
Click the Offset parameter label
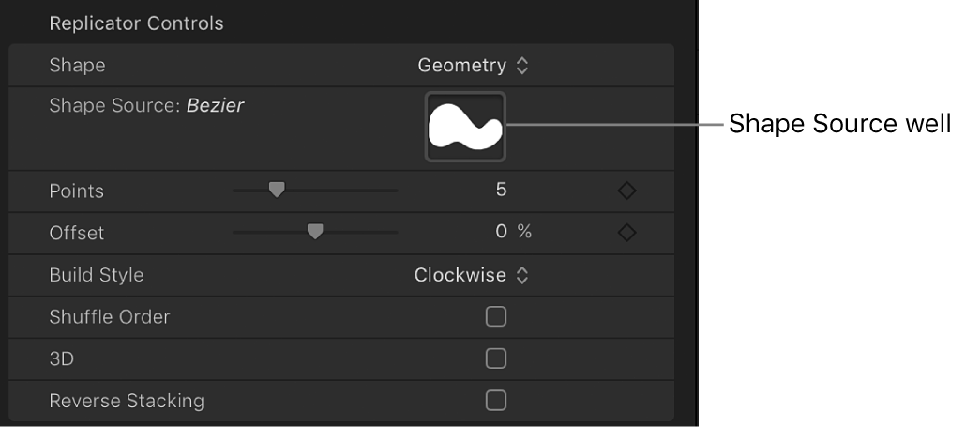[x=76, y=232]
